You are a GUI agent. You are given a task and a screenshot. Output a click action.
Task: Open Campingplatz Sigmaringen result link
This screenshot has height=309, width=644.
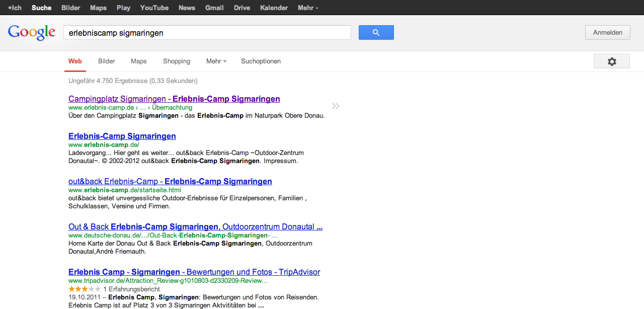coord(174,99)
